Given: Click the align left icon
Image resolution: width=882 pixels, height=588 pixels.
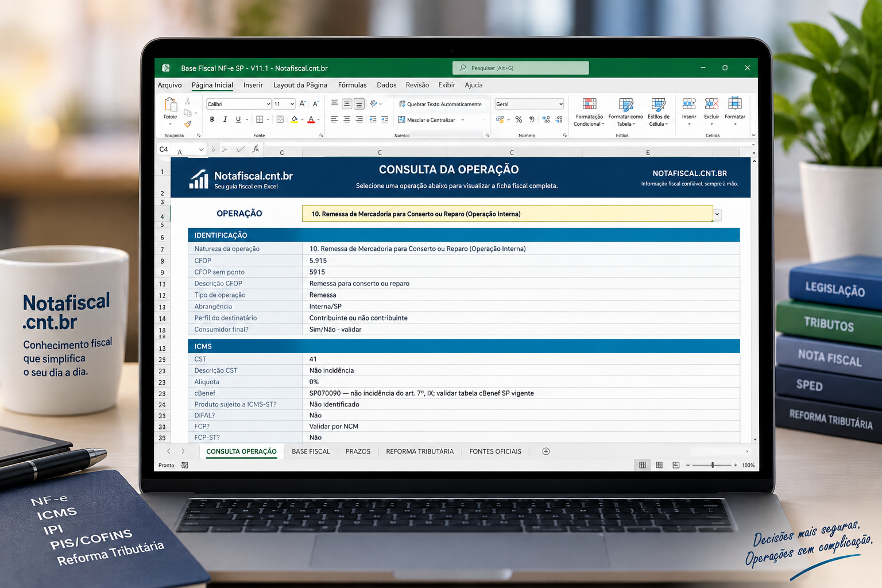Looking at the screenshot, I should click(x=334, y=119).
